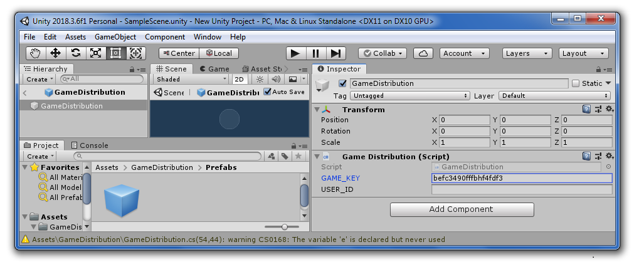Click the GameObject cube icon in Inspector
This screenshot has width=644, height=274.
click(322, 87)
